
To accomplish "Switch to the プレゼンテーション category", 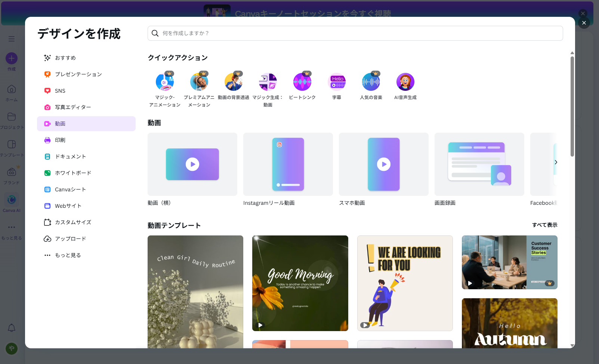I will (78, 74).
